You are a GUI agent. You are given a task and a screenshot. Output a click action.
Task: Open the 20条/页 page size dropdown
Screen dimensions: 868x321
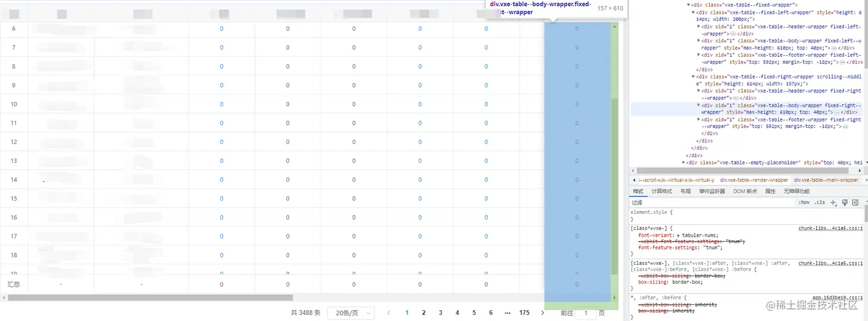point(351,312)
